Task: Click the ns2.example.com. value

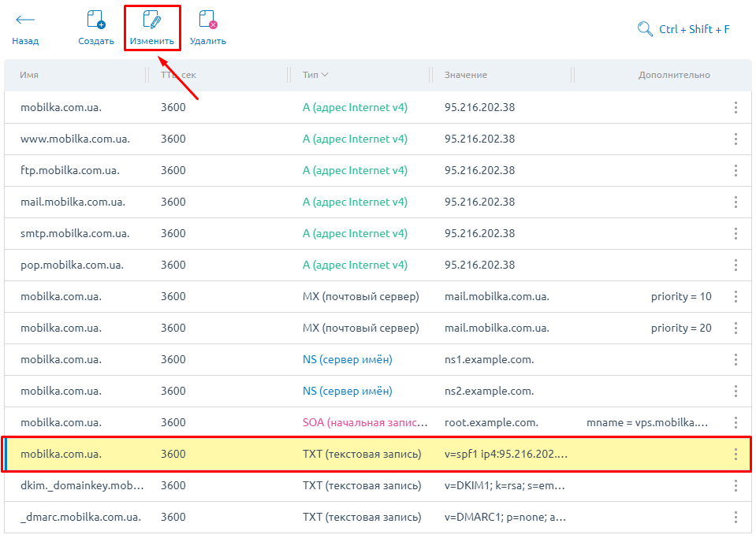Action: (x=489, y=392)
